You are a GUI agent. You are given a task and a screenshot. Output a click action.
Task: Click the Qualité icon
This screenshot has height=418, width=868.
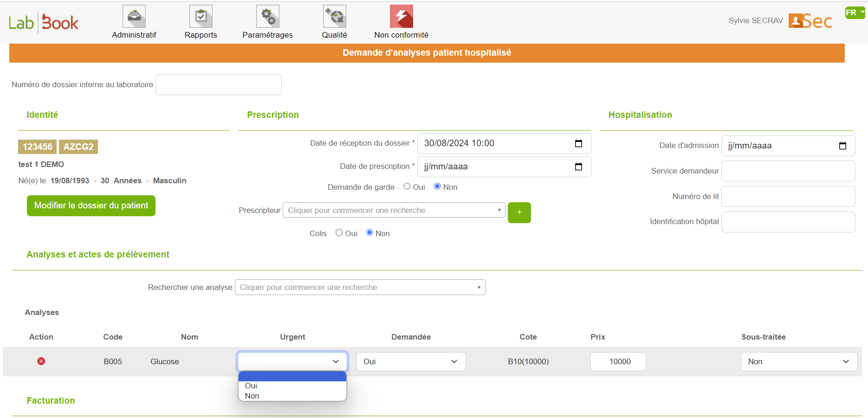click(334, 17)
